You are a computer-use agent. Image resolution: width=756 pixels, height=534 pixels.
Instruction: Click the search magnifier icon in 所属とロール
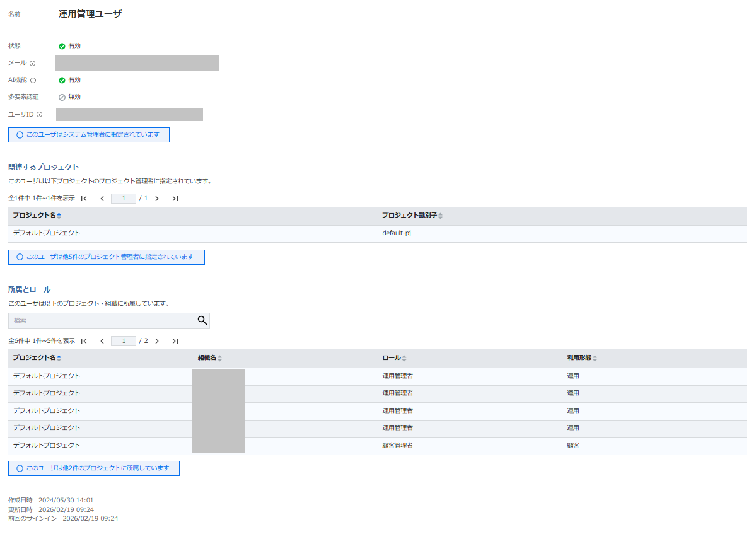point(202,320)
